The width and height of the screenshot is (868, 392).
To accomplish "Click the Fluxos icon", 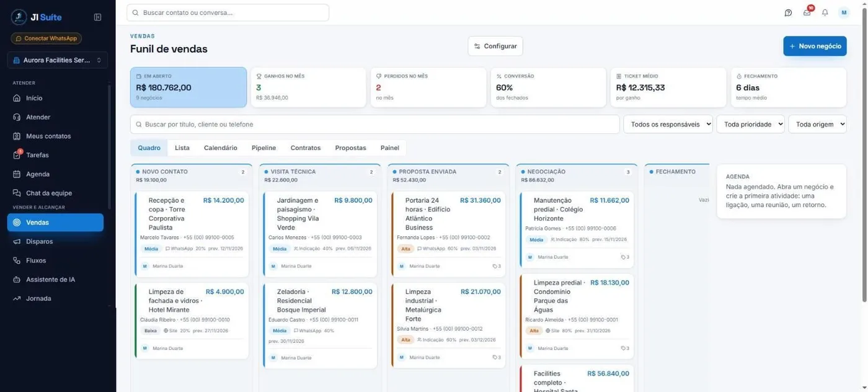I will click(17, 261).
